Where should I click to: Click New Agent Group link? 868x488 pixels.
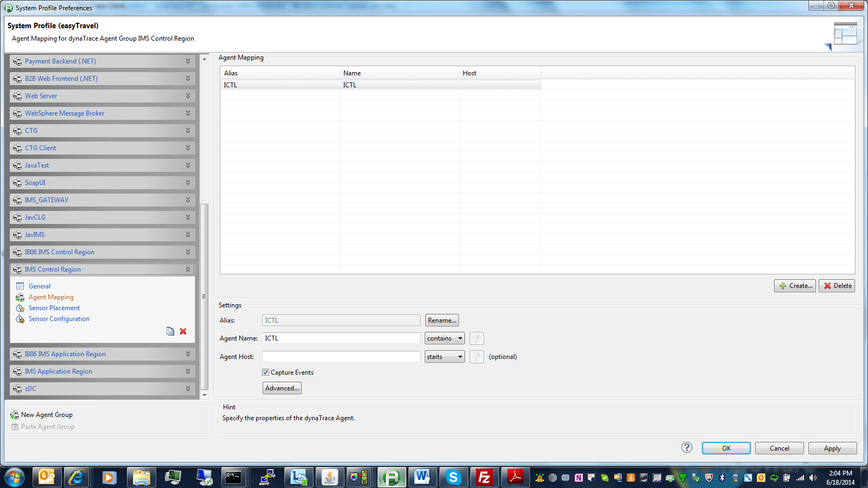pos(47,415)
